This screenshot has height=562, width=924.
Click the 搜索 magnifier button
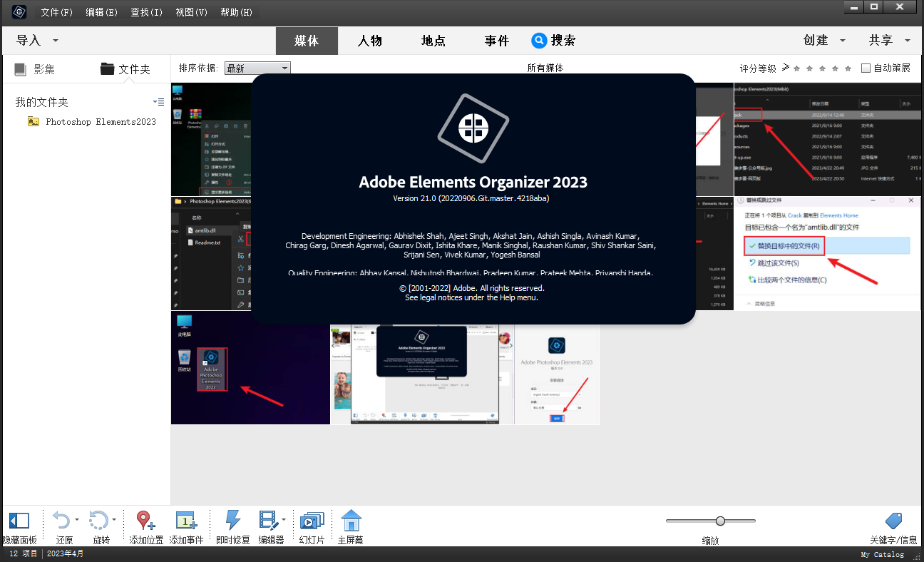(x=540, y=41)
